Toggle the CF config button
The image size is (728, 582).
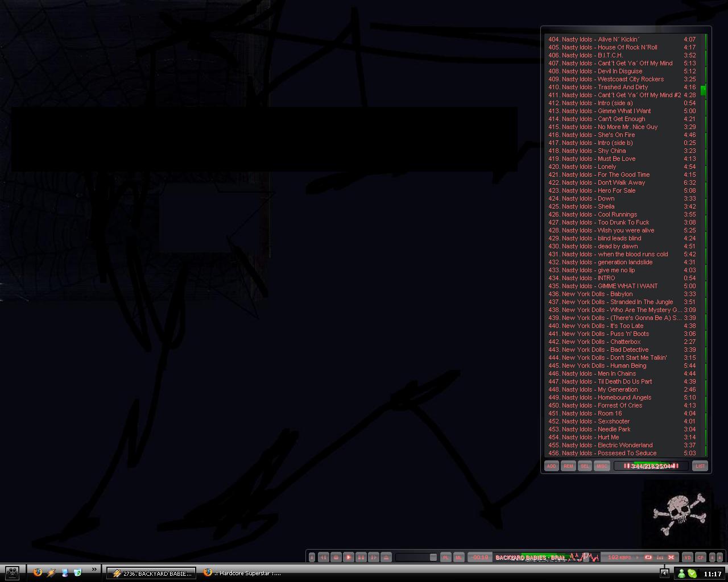point(701,558)
